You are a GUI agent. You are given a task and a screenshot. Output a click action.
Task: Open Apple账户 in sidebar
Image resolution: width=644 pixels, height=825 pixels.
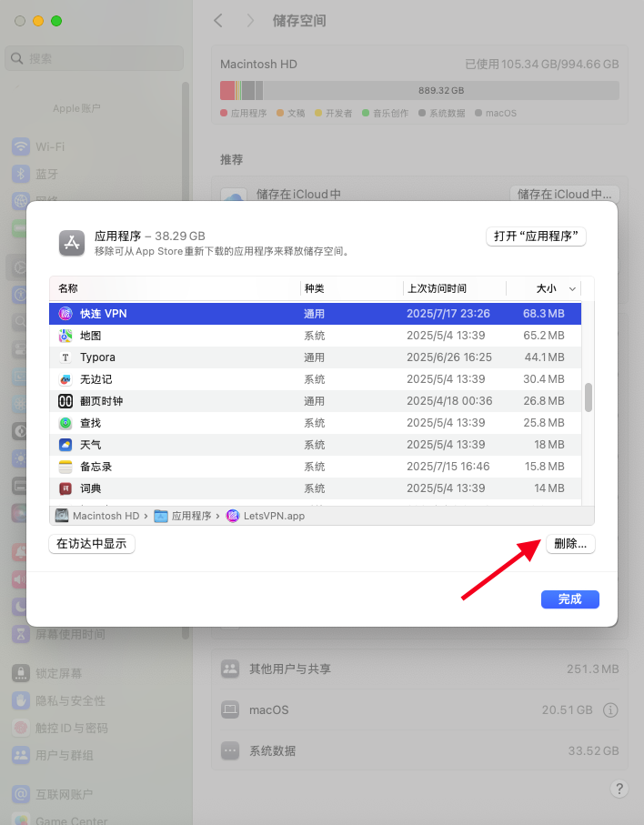[x=76, y=108]
